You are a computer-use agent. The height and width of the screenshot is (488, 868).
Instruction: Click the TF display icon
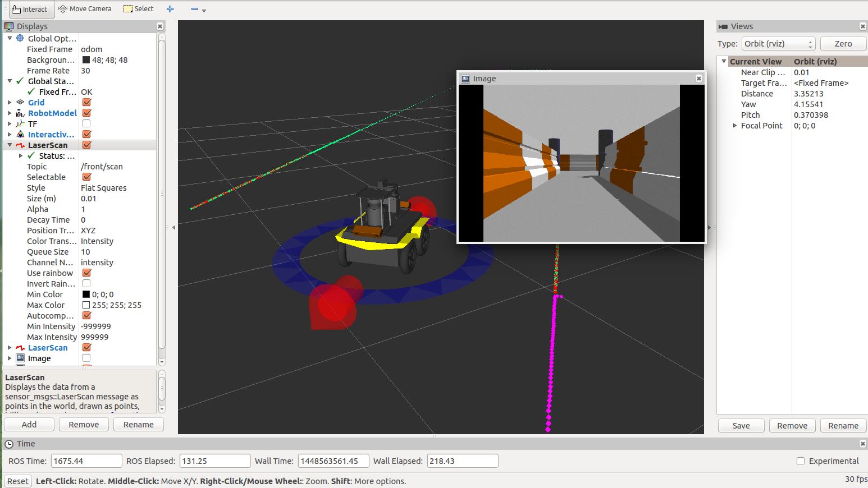coord(20,124)
